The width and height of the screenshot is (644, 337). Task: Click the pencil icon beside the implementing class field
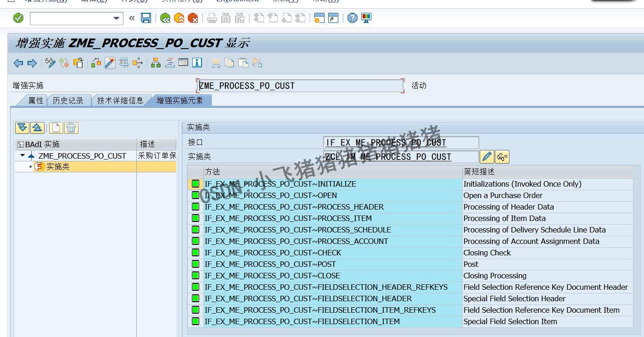pos(487,157)
